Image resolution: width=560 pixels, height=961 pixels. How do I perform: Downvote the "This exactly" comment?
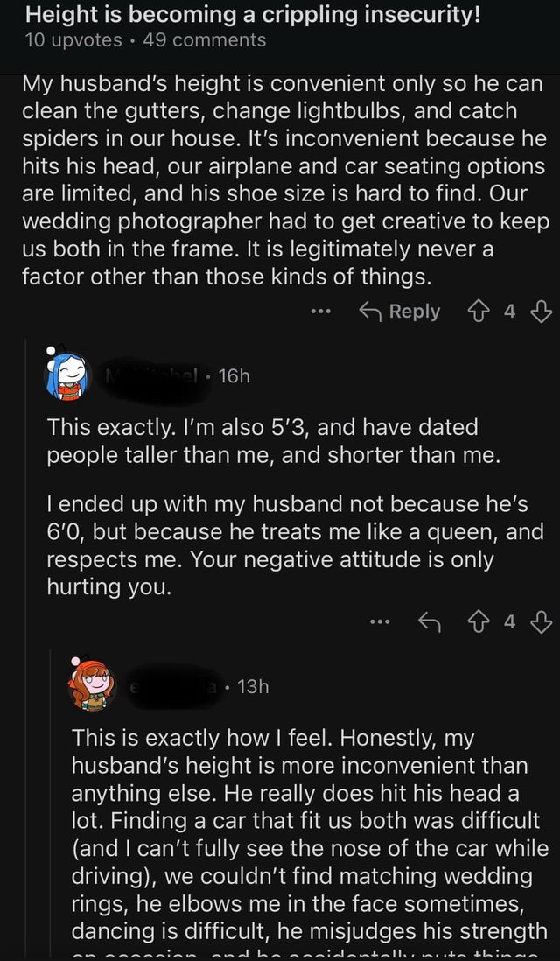pyautogui.click(x=542, y=623)
